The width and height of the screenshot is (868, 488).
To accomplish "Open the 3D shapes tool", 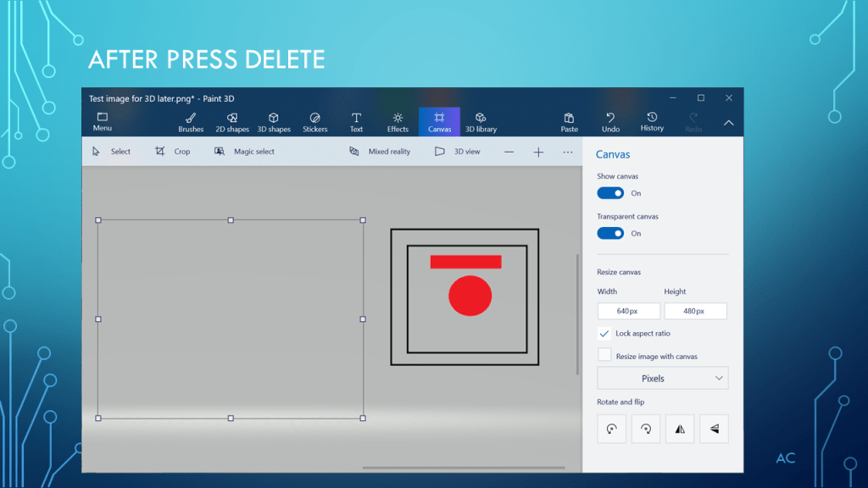I will click(x=274, y=122).
